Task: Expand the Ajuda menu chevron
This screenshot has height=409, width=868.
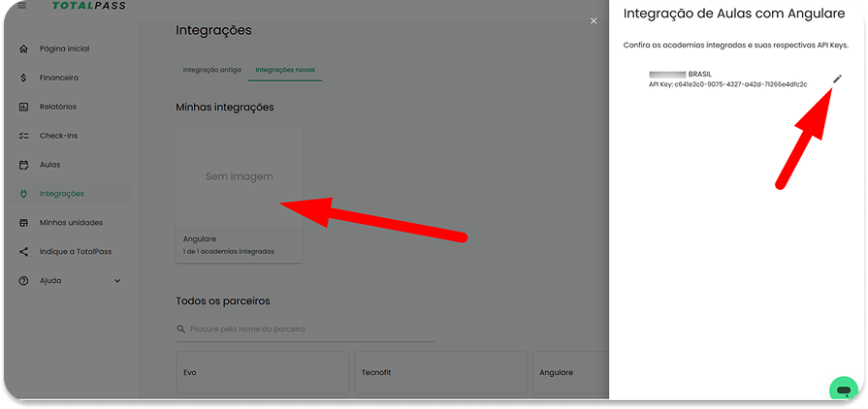Action: coord(117,281)
